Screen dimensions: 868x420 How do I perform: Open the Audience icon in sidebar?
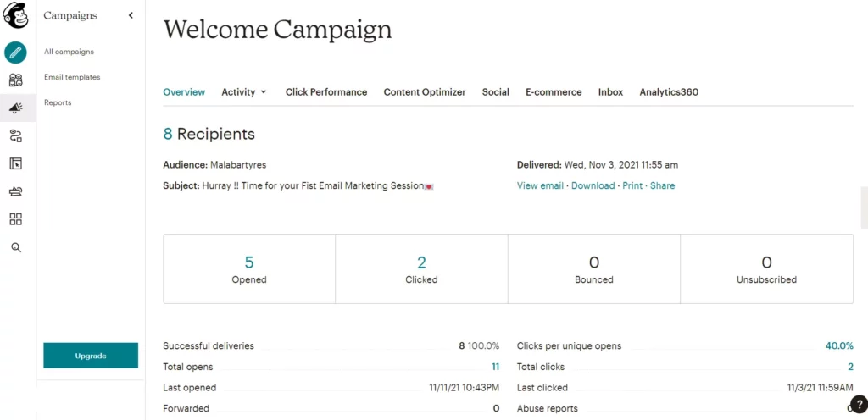pos(15,80)
